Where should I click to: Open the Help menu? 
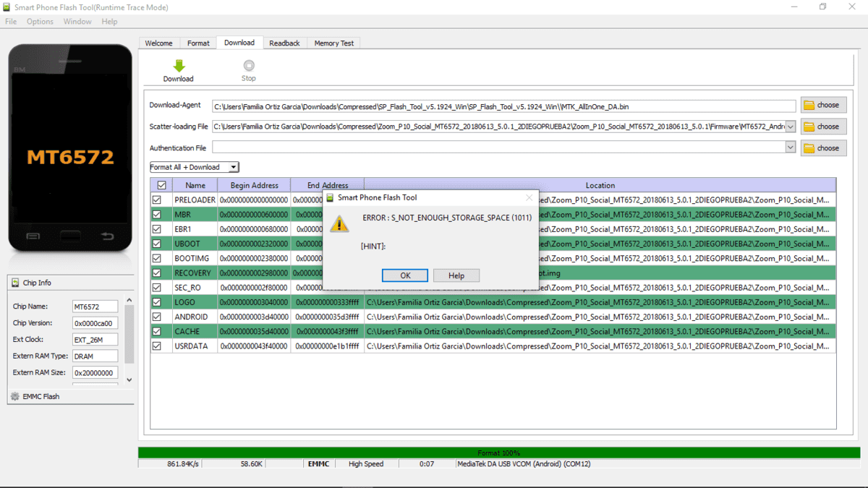click(x=109, y=22)
